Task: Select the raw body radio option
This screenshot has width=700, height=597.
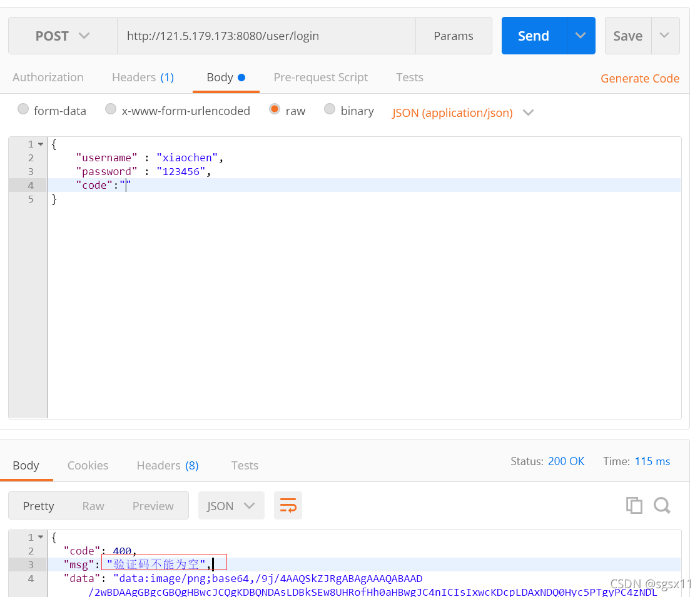Action: 275,109
